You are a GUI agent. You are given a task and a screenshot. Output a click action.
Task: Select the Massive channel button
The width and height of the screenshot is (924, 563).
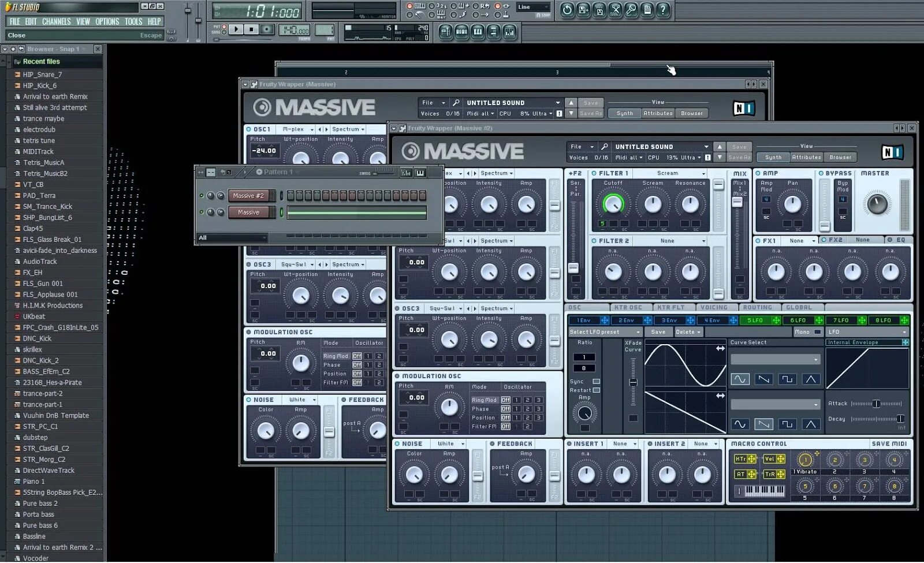[248, 212]
